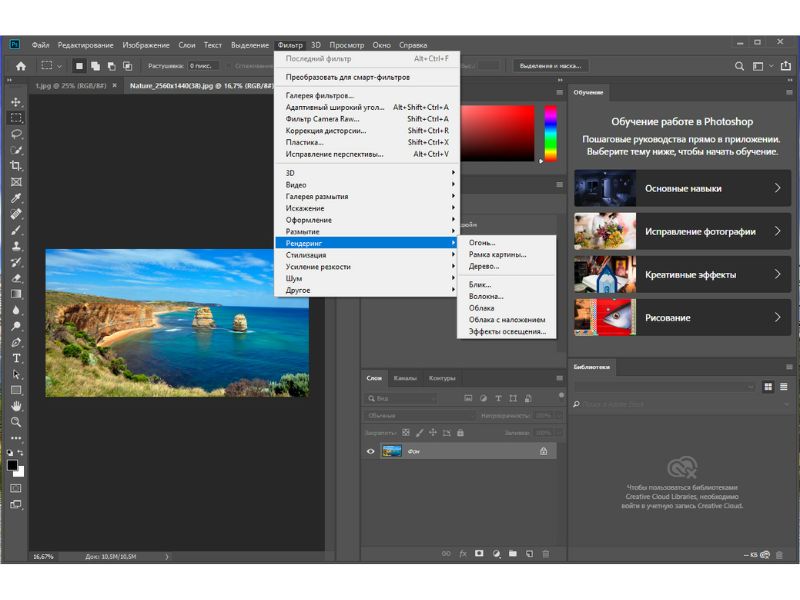Screen dimensions: 800x600
Task: Select the Eraser tool
Action: pos(16,278)
